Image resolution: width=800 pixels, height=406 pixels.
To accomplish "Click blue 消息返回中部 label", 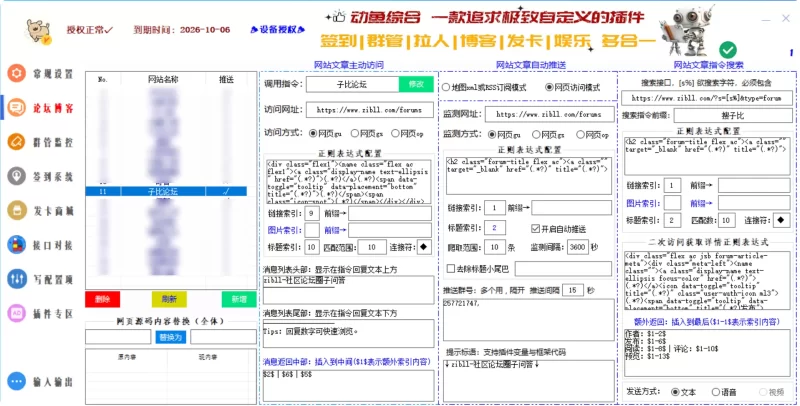I will tap(347, 362).
